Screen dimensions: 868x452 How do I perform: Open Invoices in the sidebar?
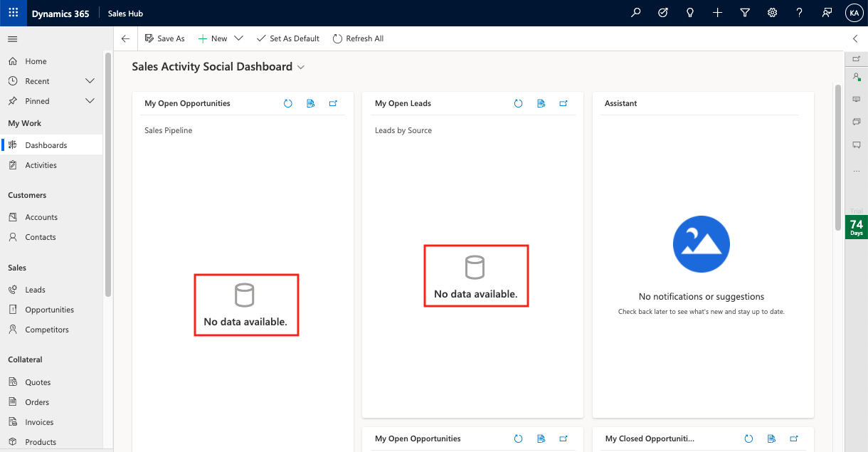[x=51, y=422]
